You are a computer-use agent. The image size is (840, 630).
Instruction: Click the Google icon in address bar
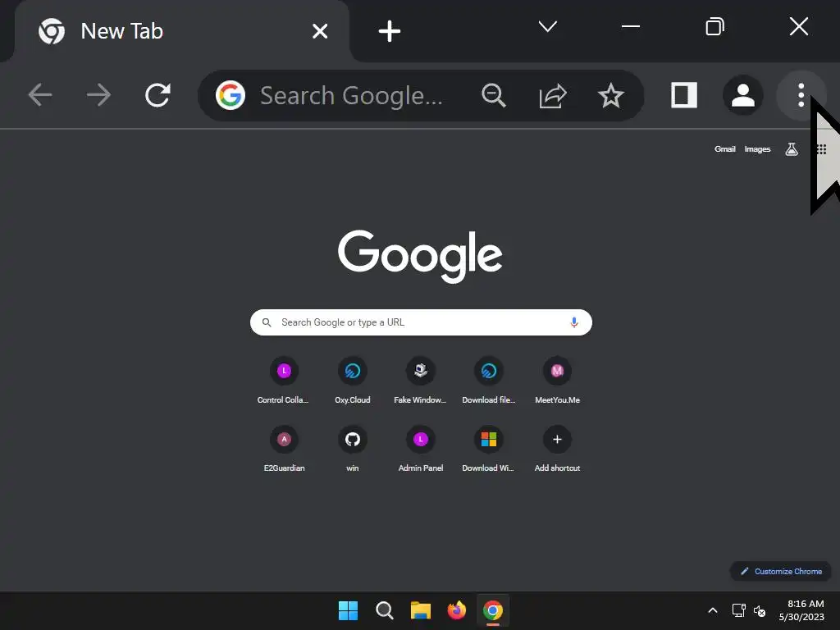(x=231, y=95)
